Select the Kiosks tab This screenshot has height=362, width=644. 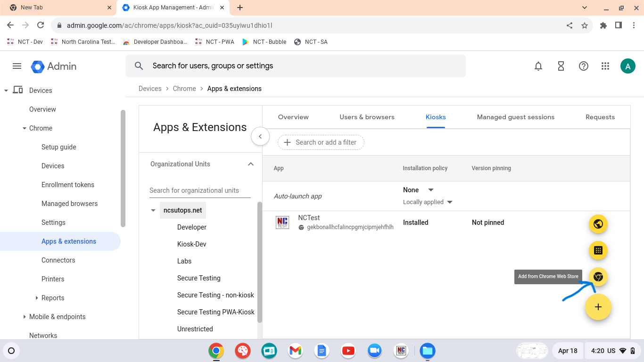436,117
